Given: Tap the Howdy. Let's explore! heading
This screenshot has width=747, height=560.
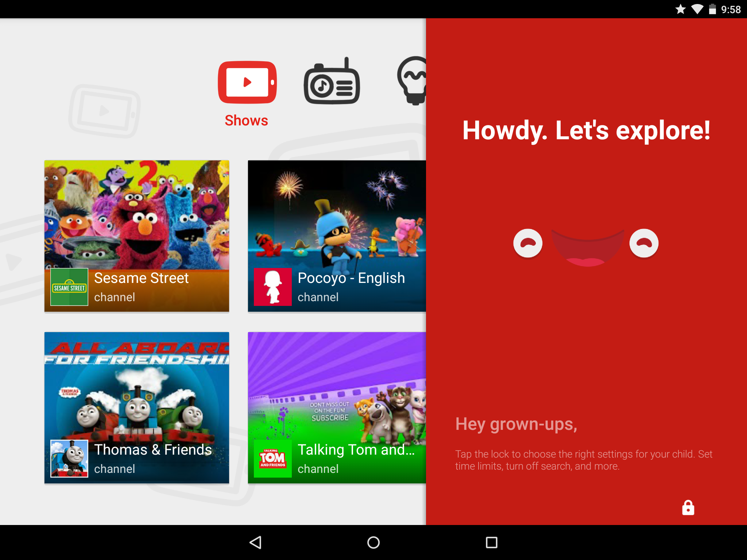Looking at the screenshot, I should 586,131.
